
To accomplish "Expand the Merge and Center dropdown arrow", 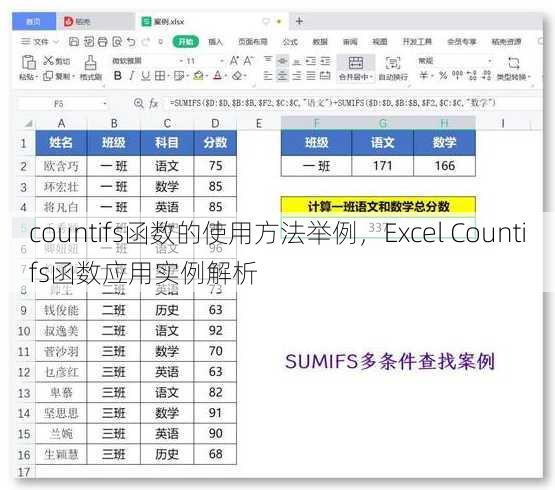I will pyautogui.click(x=372, y=76).
